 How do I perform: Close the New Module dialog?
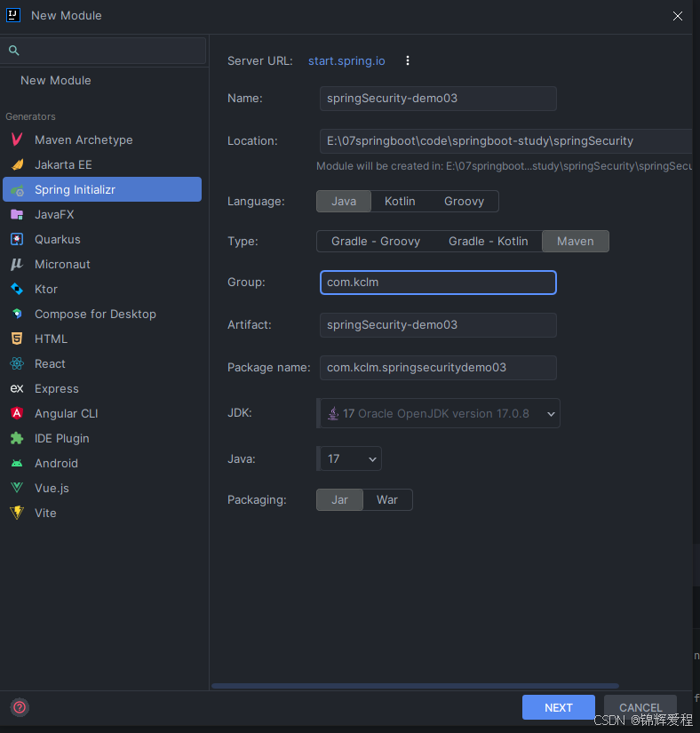pos(678,16)
